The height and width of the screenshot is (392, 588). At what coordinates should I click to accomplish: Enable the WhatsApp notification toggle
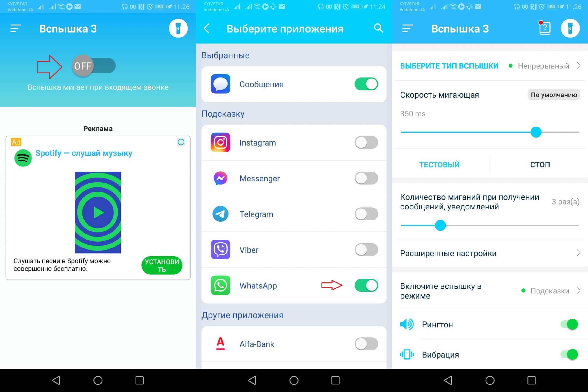pyautogui.click(x=367, y=286)
